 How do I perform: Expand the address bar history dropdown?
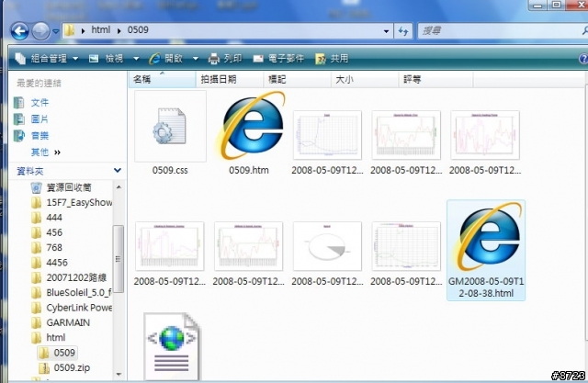[386, 31]
